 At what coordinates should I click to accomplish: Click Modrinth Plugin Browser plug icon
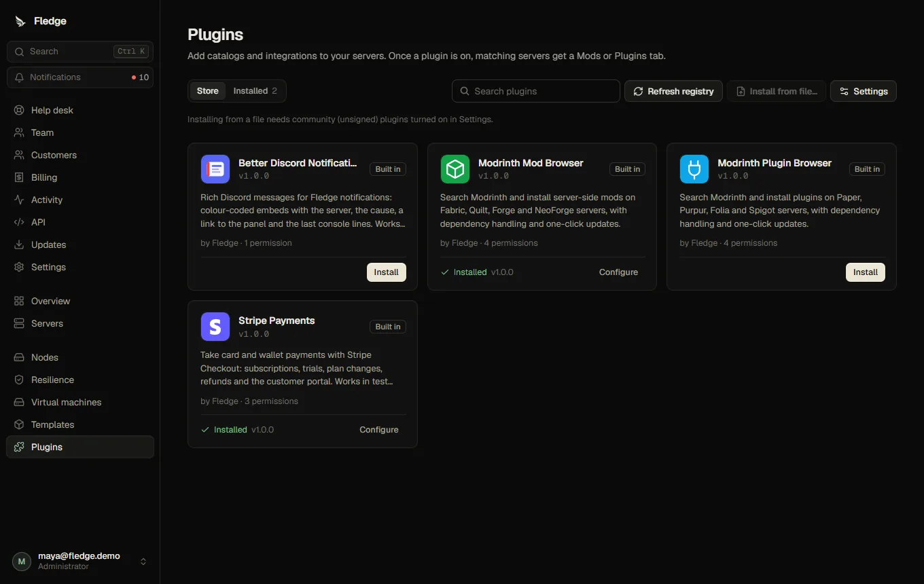pyautogui.click(x=694, y=169)
